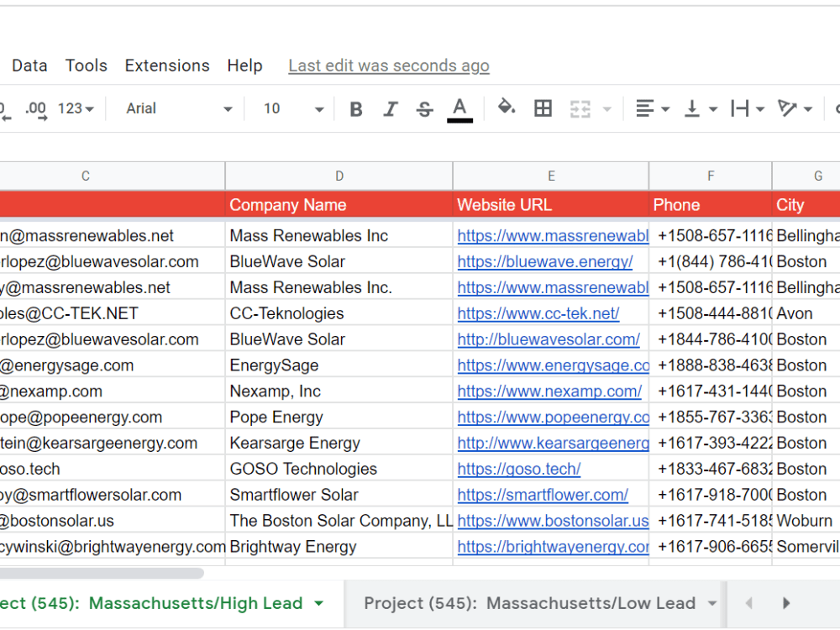Open vertical align dropdown
Viewport: 840px width, 630px height.
coord(701,108)
